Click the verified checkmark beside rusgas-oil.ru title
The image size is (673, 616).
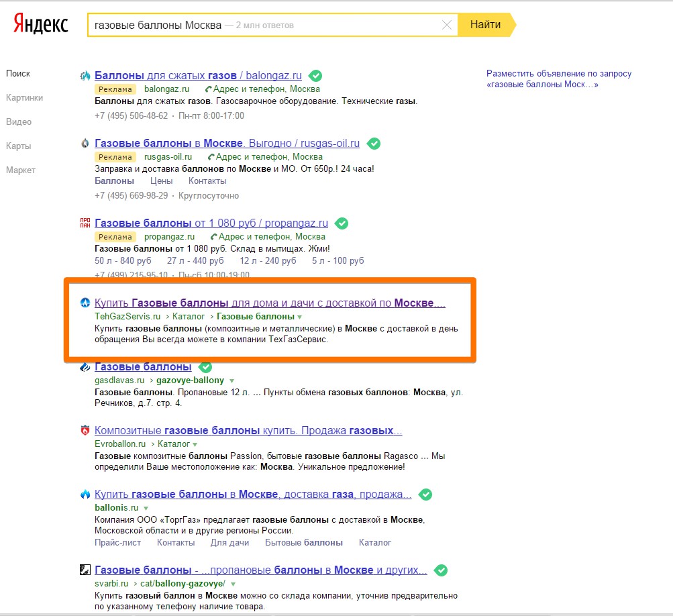pyautogui.click(x=374, y=144)
